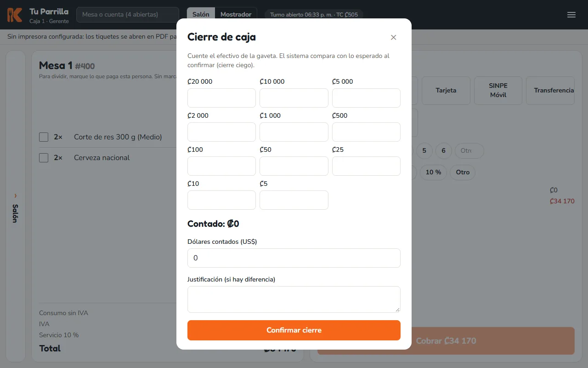Click the ₡500 denomination count field
The width and height of the screenshot is (588, 368).
tap(366, 132)
